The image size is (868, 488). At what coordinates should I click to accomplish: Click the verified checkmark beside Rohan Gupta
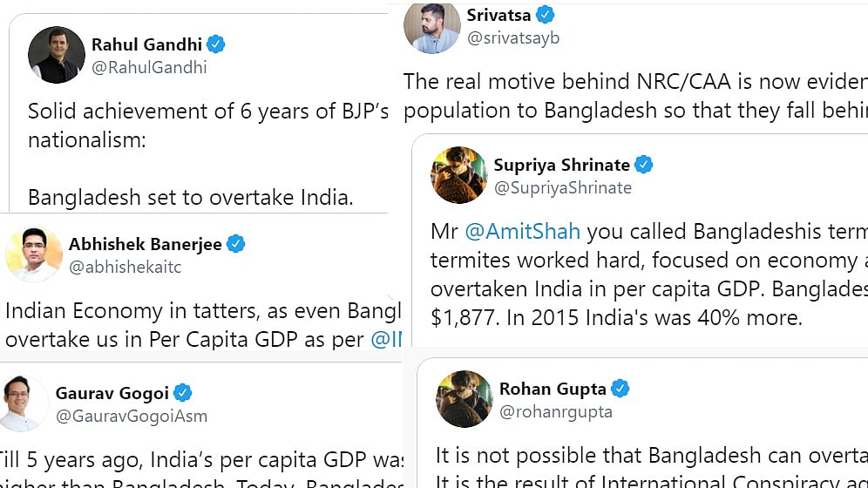[620, 389]
